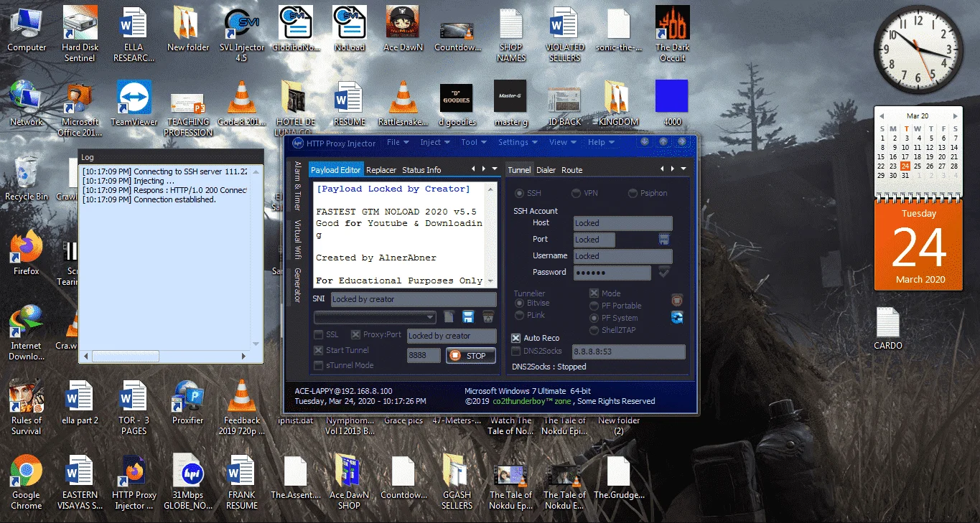This screenshot has width=980, height=523.
Task: Open the Rules of Survival shortcut
Action: coord(27,407)
